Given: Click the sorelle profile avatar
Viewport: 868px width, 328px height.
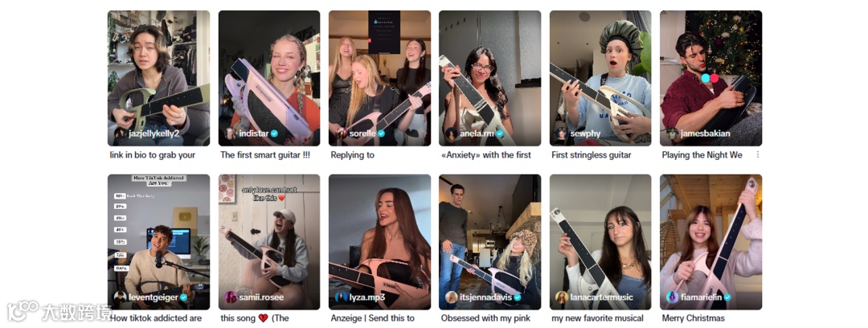Looking at the screenshot, I should (x=342, y=133).
